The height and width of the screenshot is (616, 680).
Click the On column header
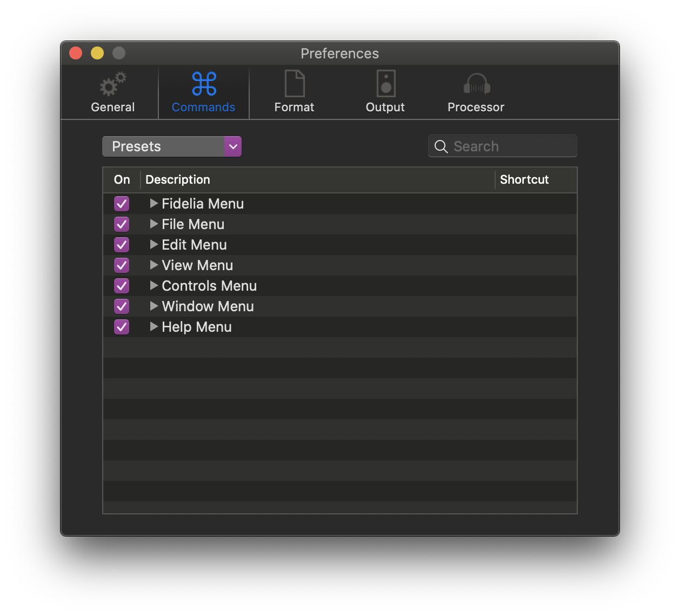click(122, 180)
